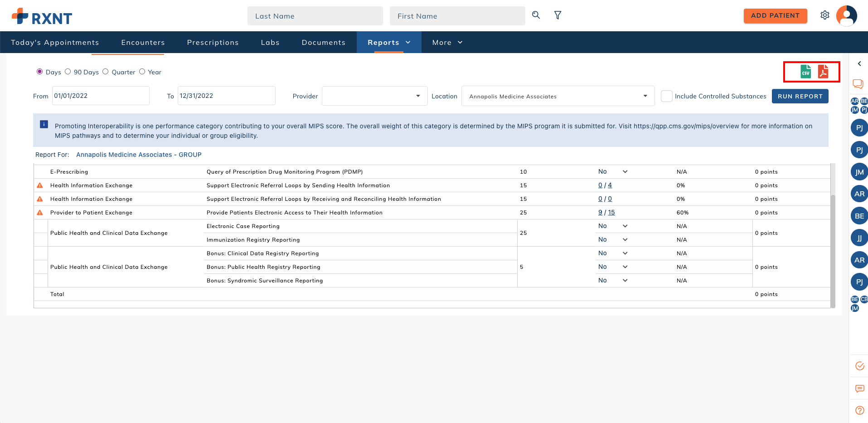This screenshot has height=423, width=868.
Task: Open the help question mark icon
Action: pos(859,410)
